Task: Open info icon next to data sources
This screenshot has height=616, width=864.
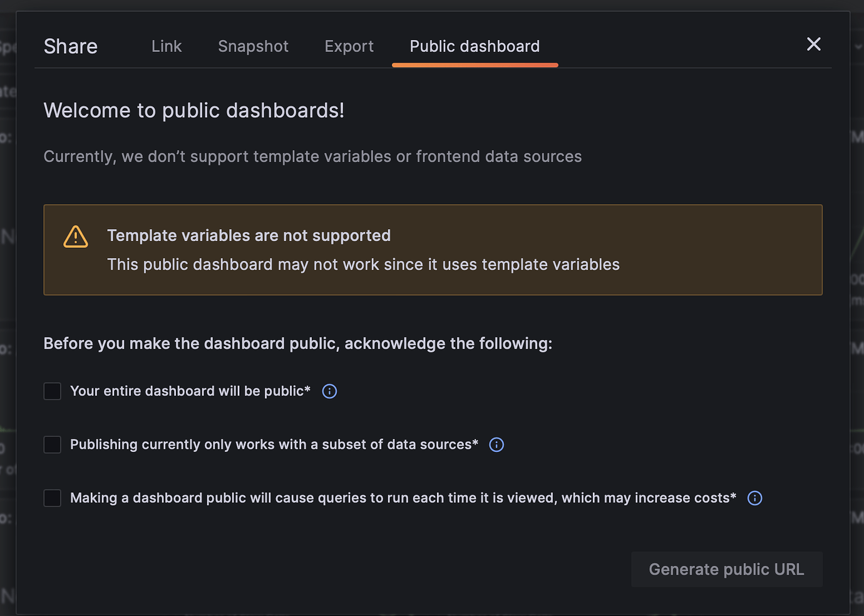Action: [x=496, y=444]
